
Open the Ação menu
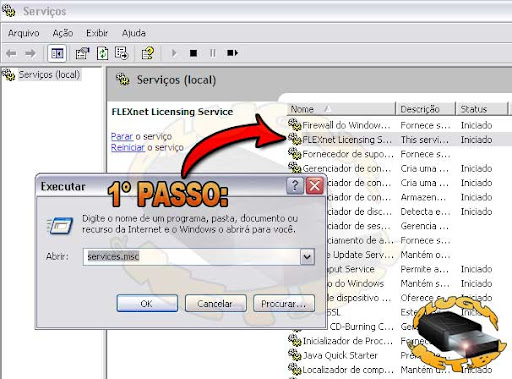point(63,33)
